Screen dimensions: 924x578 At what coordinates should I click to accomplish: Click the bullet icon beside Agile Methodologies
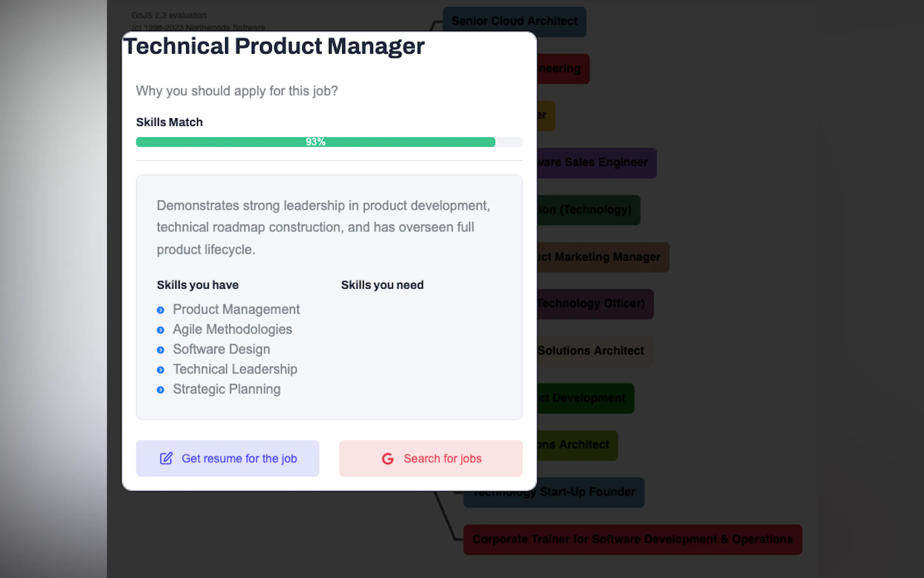pos(160,330)
